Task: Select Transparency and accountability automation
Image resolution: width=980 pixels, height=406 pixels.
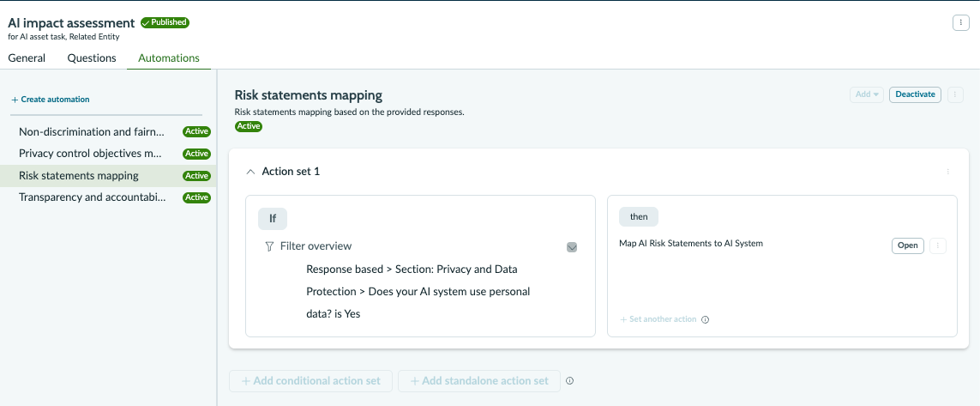Action: coord(109,197)
